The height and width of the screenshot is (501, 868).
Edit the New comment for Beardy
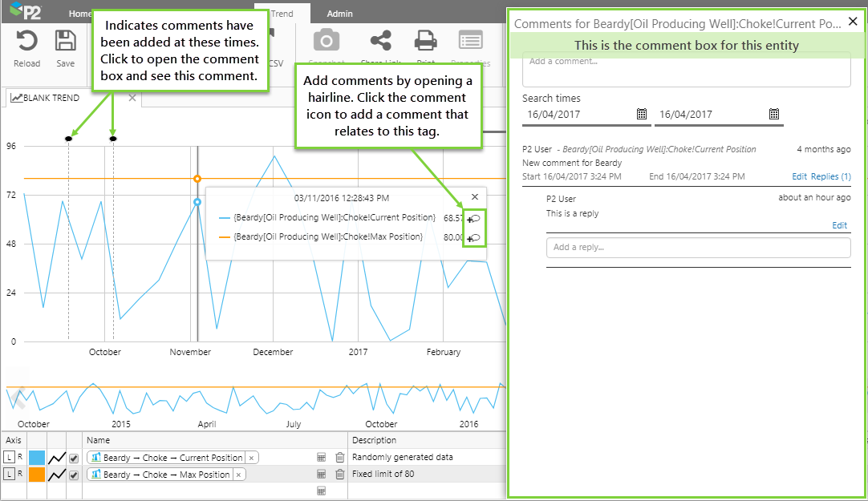point(799,176)
